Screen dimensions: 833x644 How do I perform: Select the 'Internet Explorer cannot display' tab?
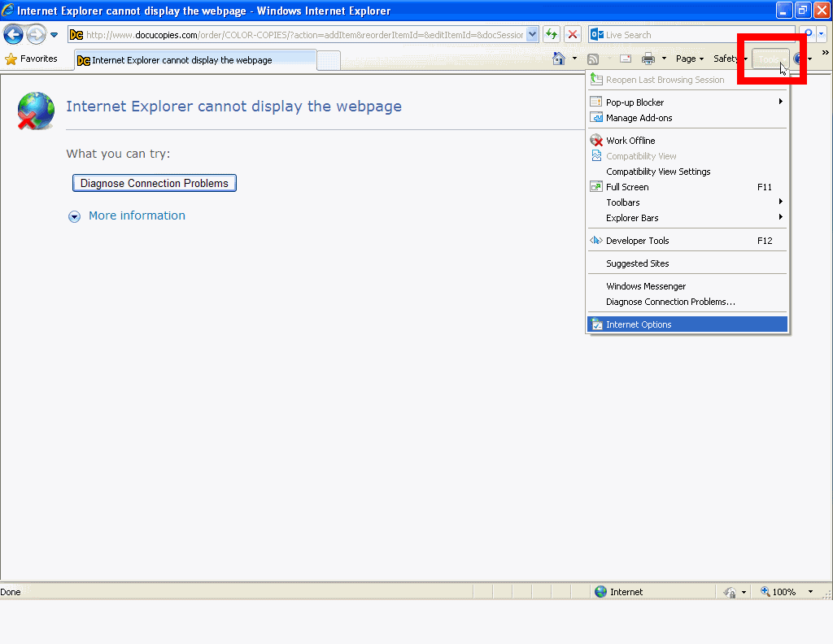195,60
